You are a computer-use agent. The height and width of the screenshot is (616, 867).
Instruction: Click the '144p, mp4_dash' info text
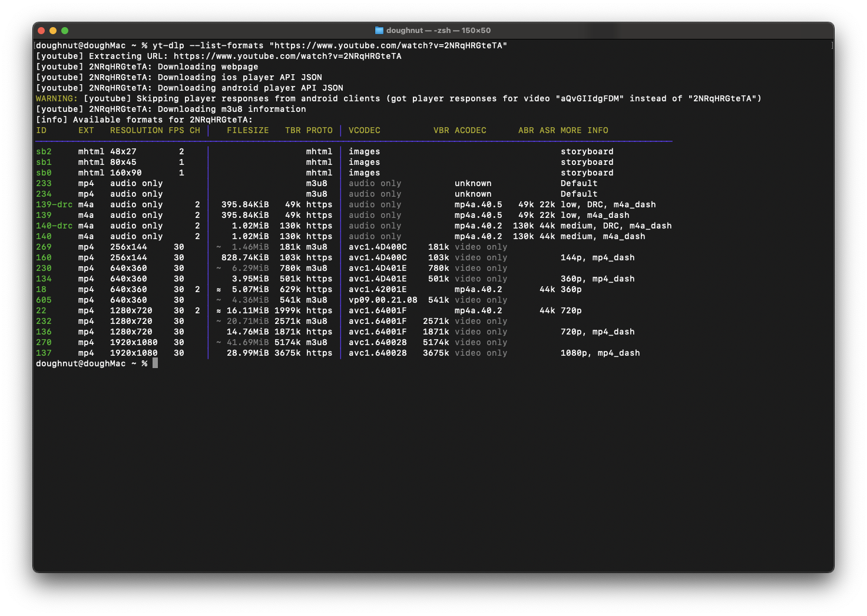598,257
